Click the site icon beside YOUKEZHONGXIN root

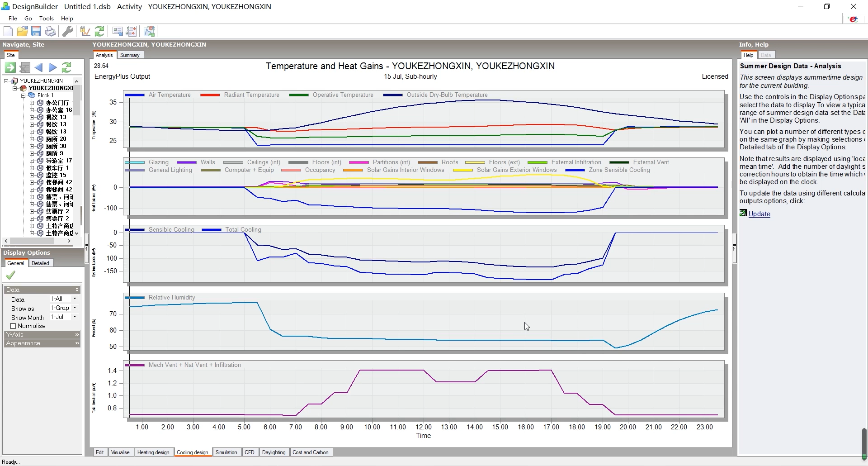14,81
